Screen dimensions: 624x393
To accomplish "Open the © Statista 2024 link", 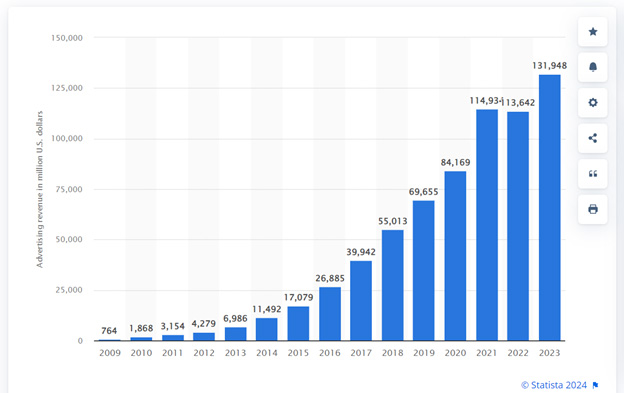I will [554, 385].
